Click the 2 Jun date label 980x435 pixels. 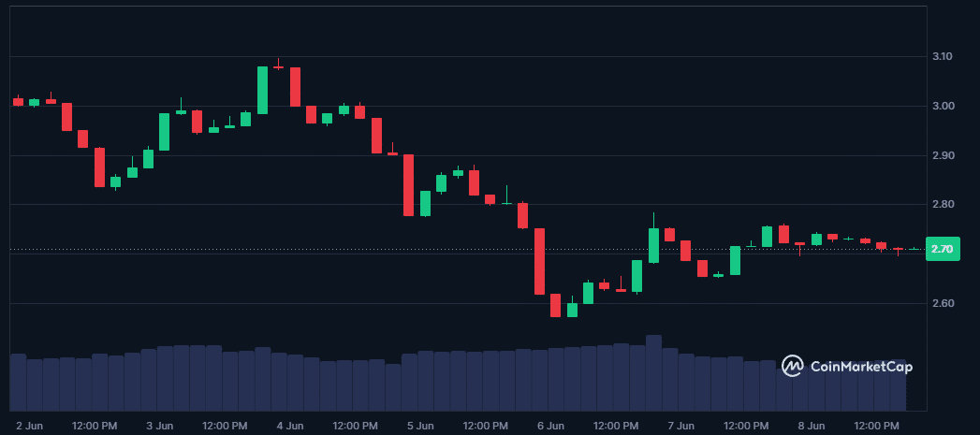tap(31, 426)
